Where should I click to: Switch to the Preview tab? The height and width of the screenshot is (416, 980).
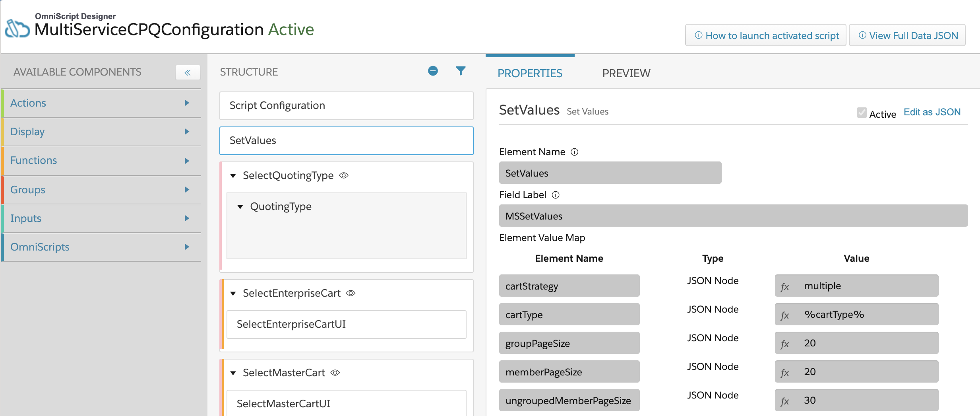626,73
